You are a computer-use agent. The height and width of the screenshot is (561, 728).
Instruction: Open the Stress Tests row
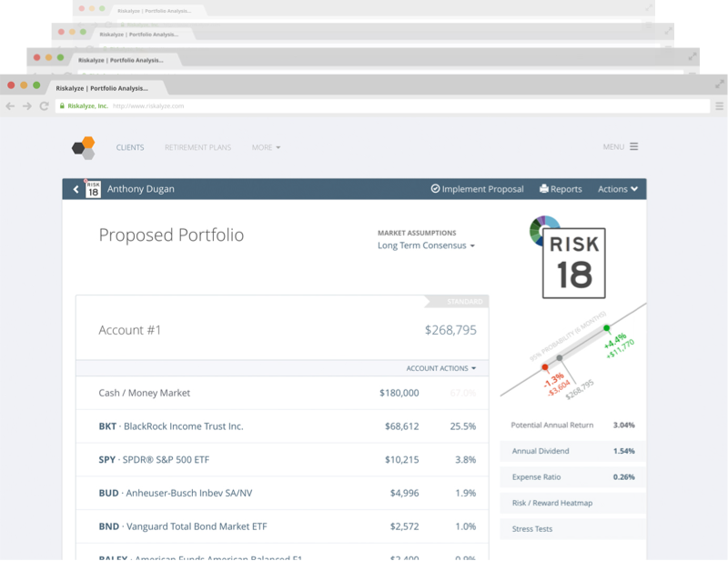573,529
